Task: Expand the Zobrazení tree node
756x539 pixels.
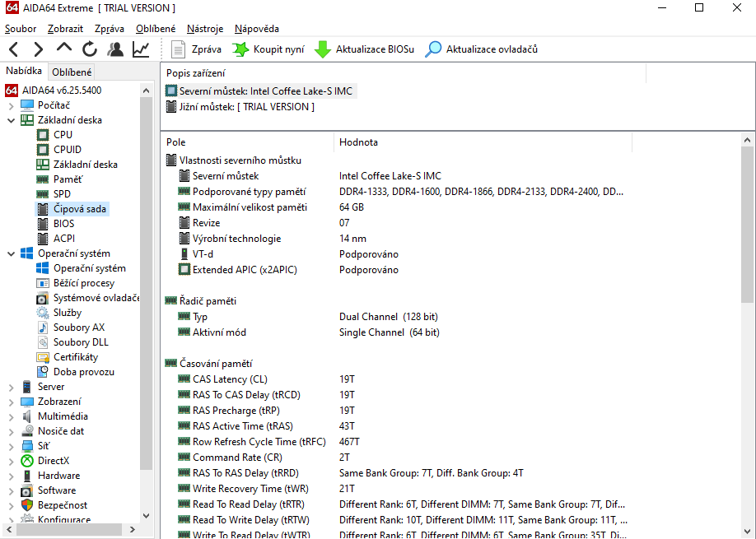Action: 11,402
